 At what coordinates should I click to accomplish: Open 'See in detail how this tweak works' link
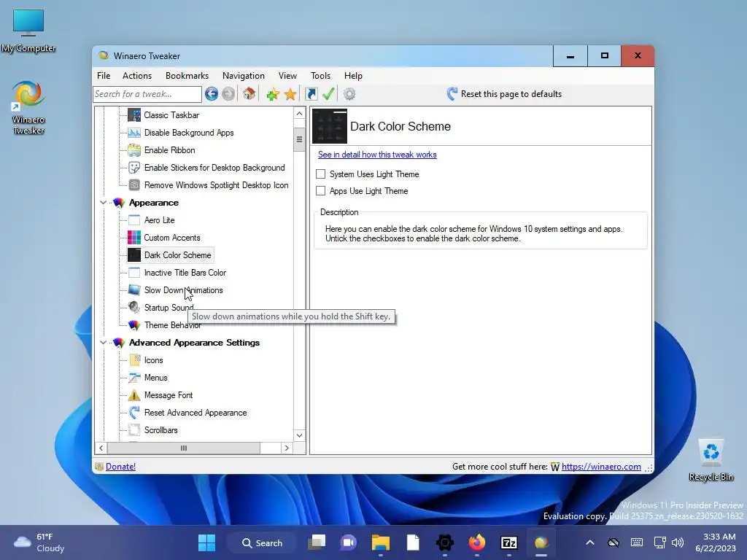point(377,155)
